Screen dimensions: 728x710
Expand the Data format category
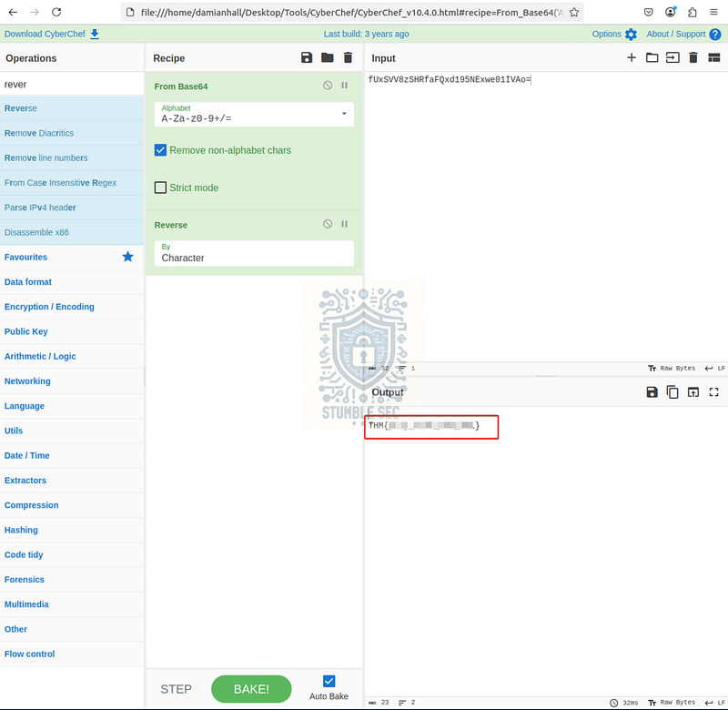pos(72,282)
